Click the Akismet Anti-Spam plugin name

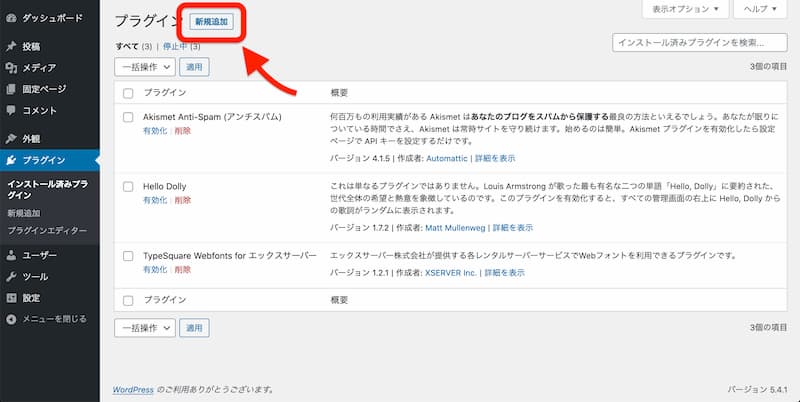212,117
